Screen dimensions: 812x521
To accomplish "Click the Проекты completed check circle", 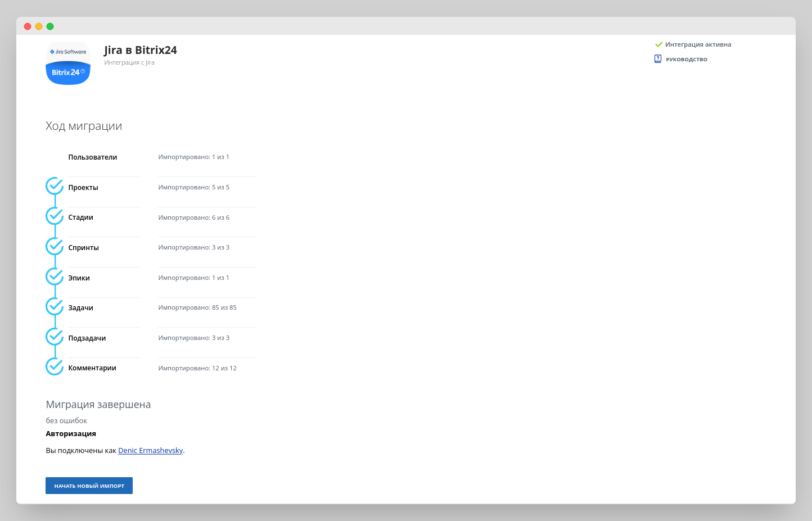I will pyautogui.click(x=55, y=186).
